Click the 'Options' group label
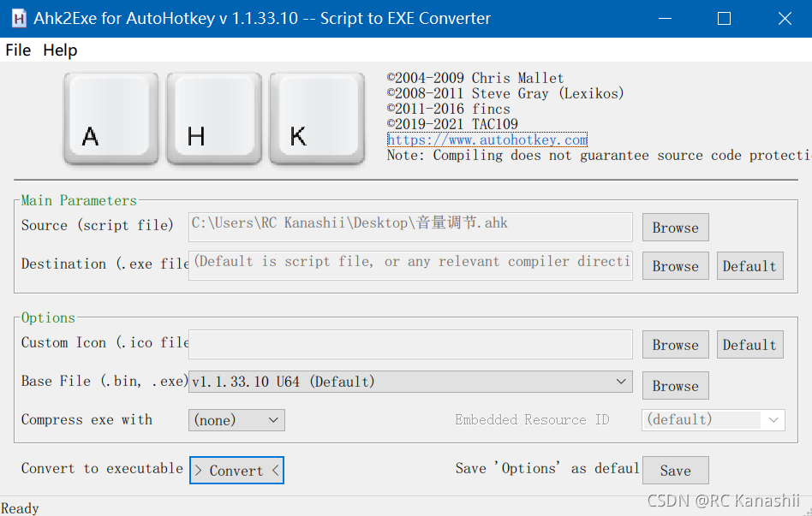 (x=48, y=317)
